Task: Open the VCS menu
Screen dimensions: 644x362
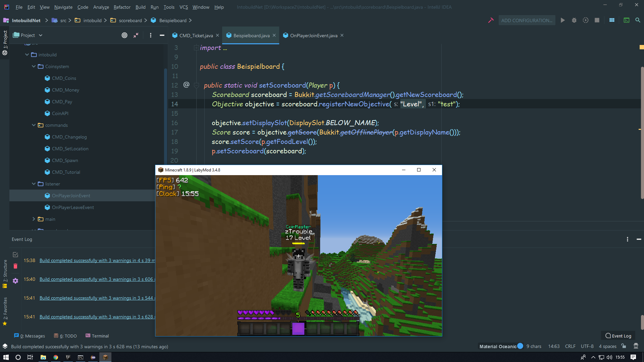Action: (x=184, y=7)
